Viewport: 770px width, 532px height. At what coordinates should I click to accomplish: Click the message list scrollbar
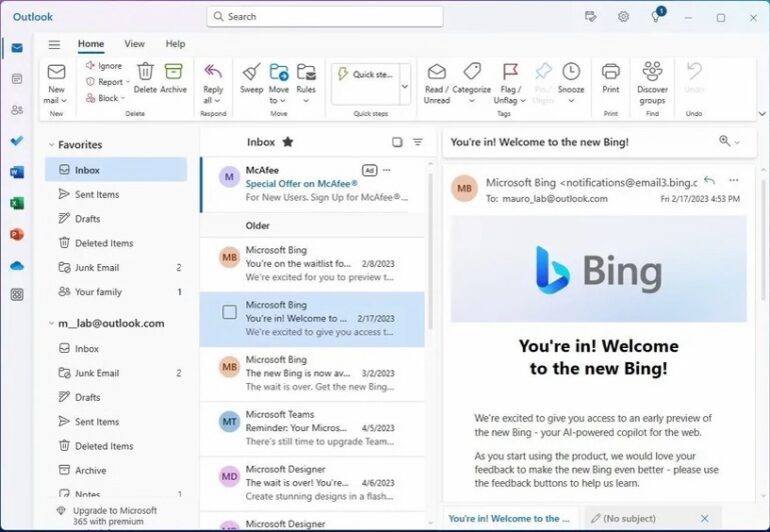[431, 251]
